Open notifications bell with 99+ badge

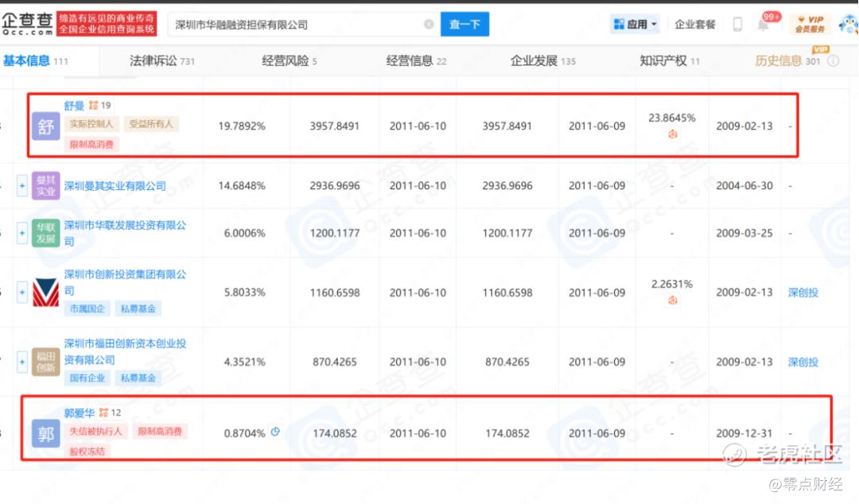(763, 24)
